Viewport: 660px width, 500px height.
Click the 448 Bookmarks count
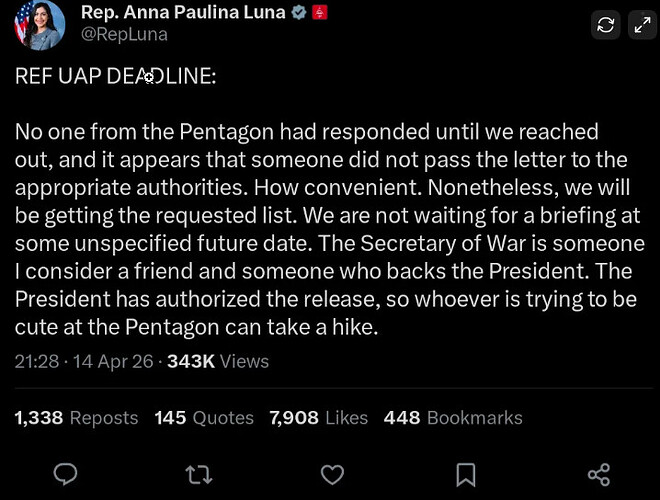point(452,418)
